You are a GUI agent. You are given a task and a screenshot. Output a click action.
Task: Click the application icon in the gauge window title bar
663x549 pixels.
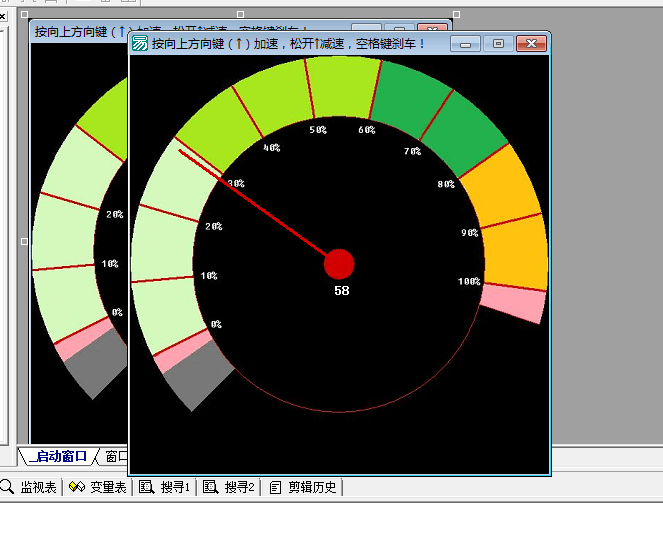pyautogui.click(x=140, y=43)
